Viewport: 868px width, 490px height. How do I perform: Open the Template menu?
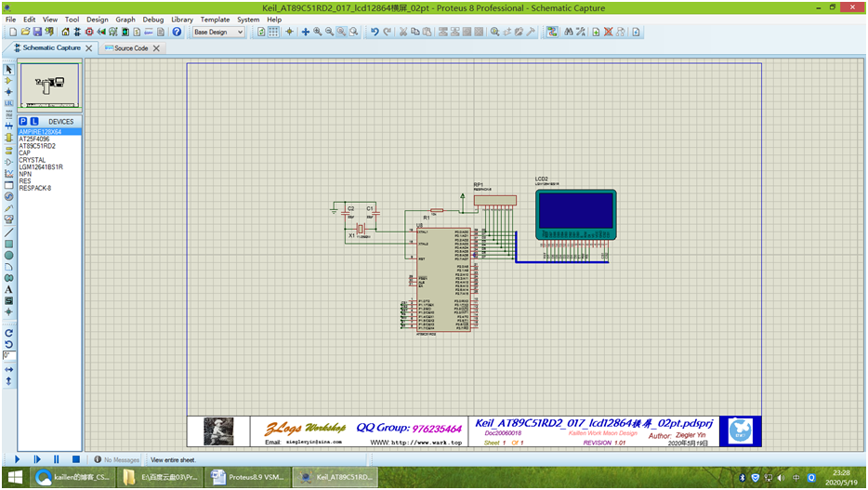(x=215, y=20)
